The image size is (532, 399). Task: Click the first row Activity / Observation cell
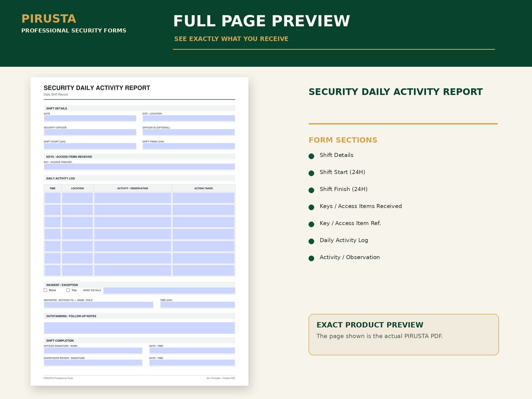133,198
